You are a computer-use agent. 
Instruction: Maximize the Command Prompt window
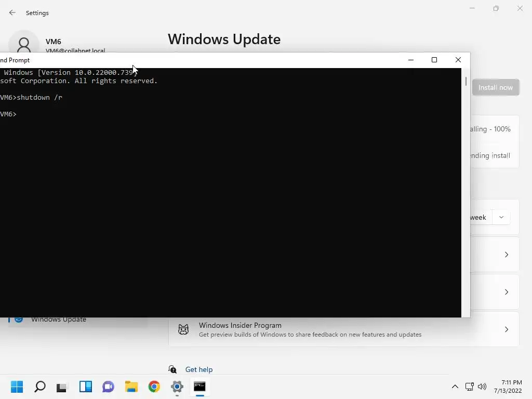(434, 60)
